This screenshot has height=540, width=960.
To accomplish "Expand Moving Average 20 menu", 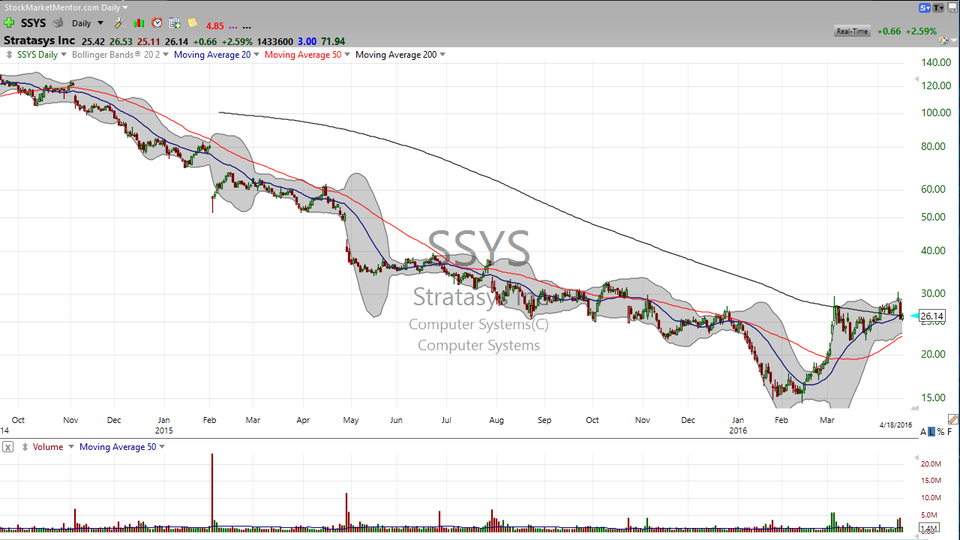I will tap(256, 54).
